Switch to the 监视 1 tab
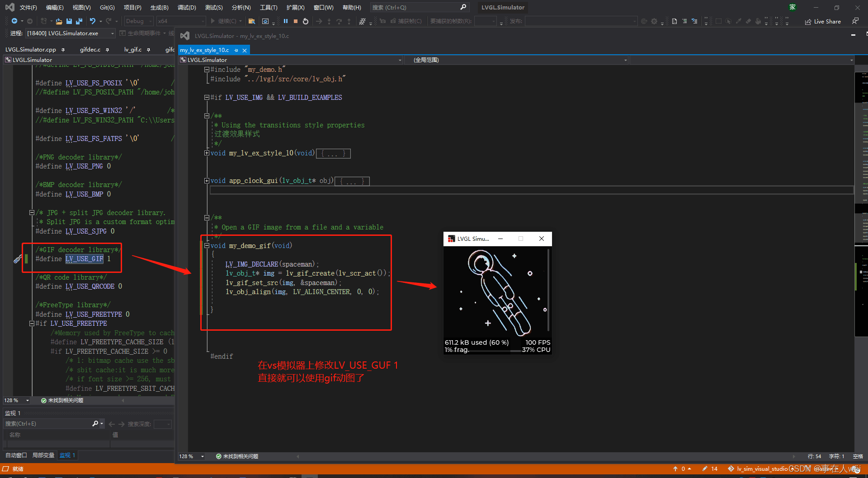 pyautogui.click(x=67, y=455)
